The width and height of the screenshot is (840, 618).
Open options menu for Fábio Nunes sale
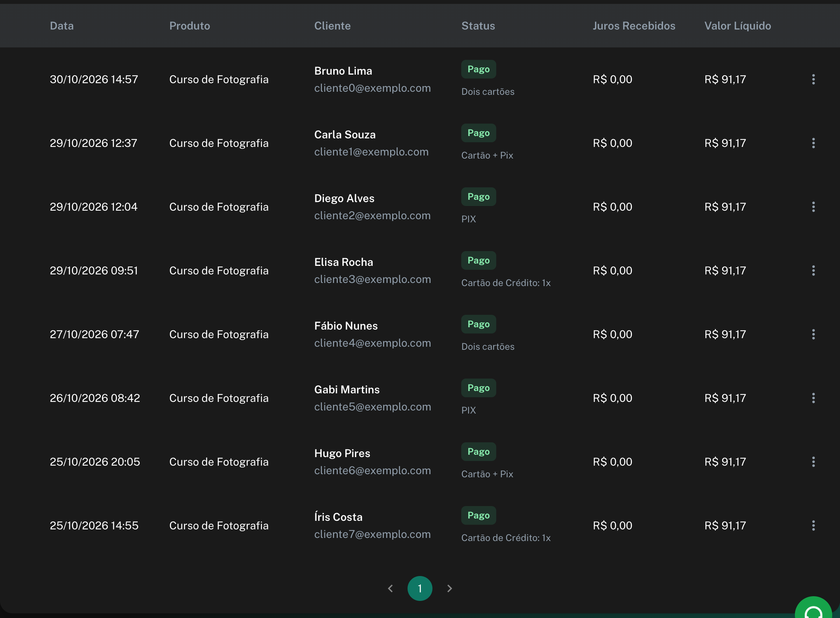click(x=813, y=334)
